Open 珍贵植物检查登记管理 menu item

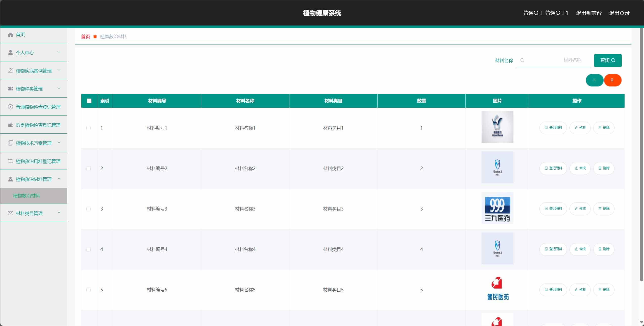pos(34,125)
